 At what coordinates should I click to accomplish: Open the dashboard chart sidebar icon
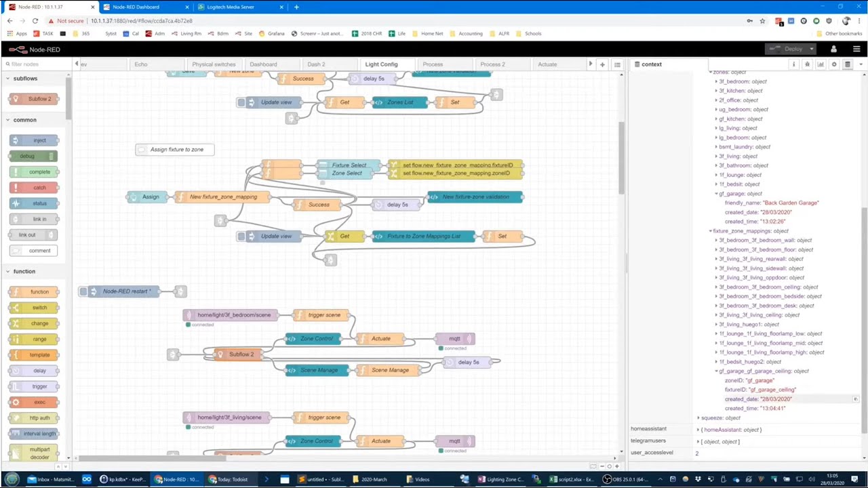[x=821, y=64]
